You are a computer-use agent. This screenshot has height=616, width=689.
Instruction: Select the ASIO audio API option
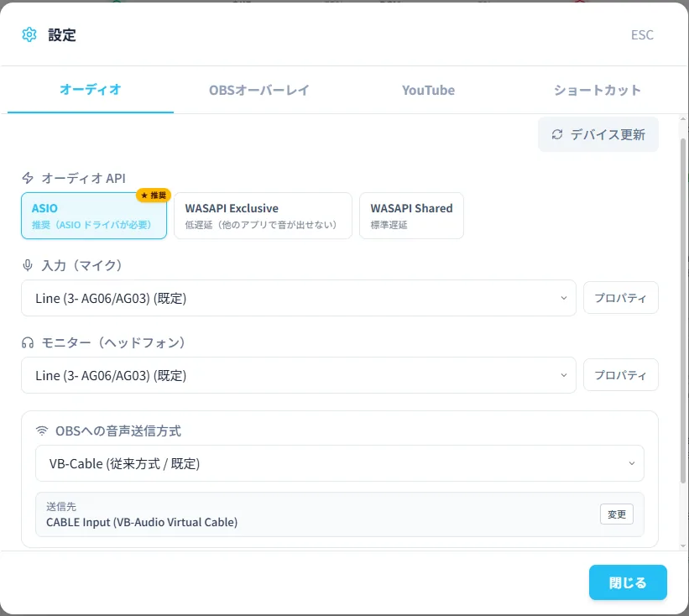94,216
